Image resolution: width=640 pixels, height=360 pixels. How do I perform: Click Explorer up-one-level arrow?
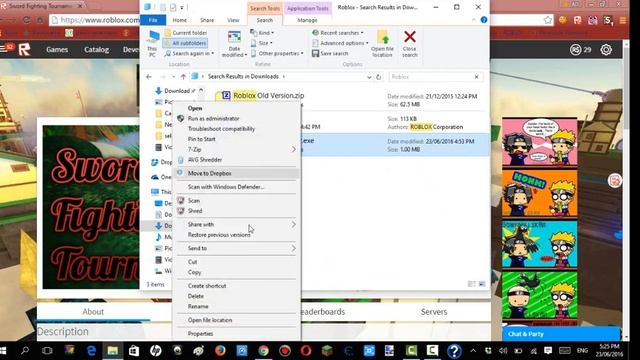(x=183, y=77)
